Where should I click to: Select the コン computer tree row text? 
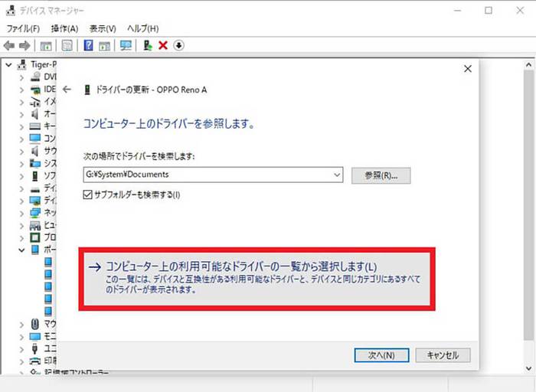[50, 139]
